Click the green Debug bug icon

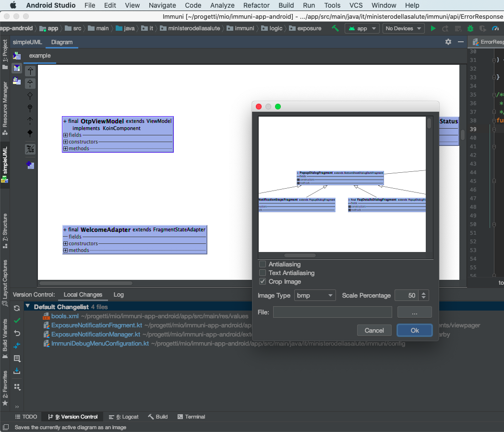click(x=470, y=28)
